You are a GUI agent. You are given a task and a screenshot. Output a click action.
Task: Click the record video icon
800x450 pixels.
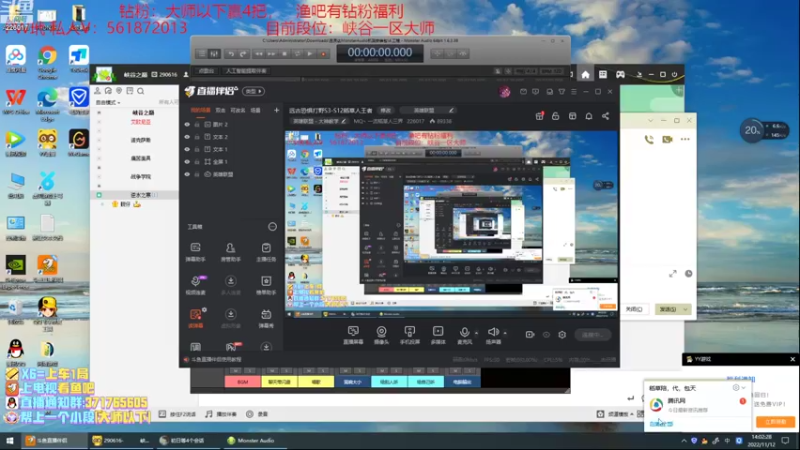(x=530, y=335)
